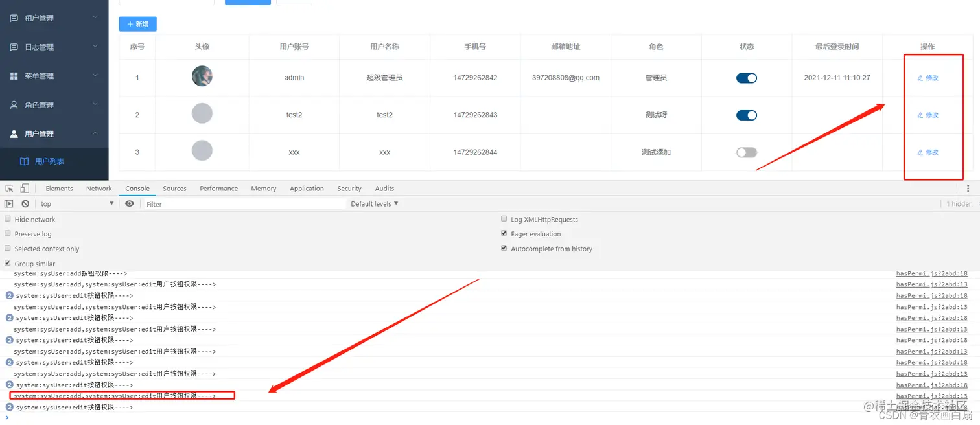Click the admin account cell
The width and height of the screenshot is (980, 425).
[294, 78]
